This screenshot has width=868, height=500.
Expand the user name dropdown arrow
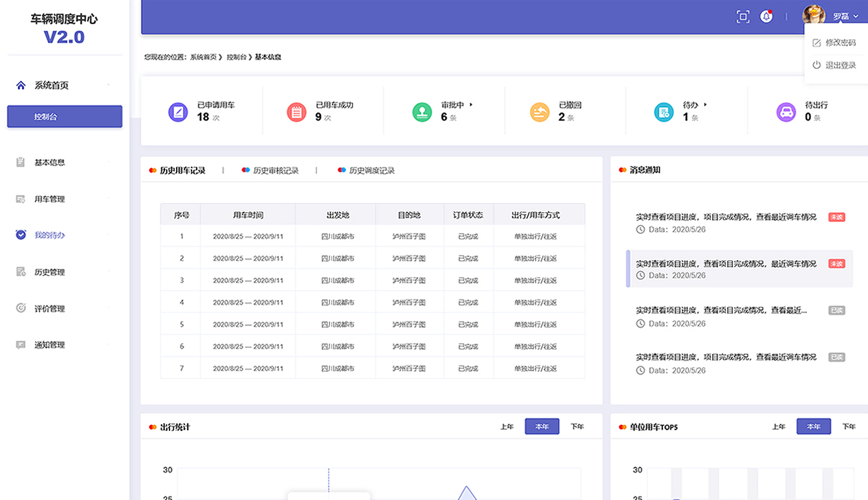(856, 17)
